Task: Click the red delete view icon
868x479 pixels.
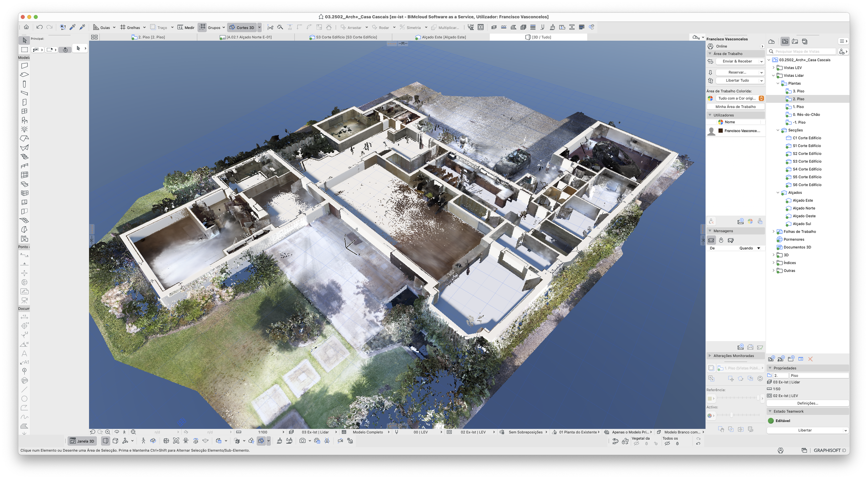Action: [x=810, y=359]
